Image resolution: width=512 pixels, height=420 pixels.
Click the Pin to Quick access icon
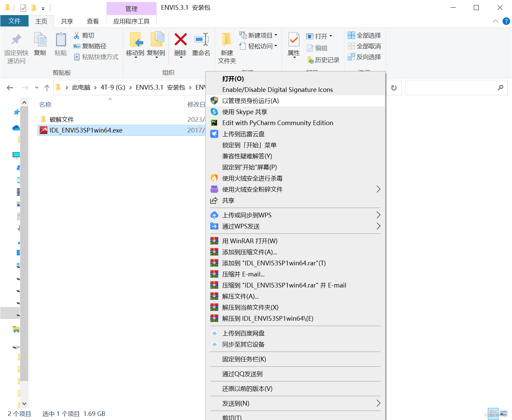(16, 40)
